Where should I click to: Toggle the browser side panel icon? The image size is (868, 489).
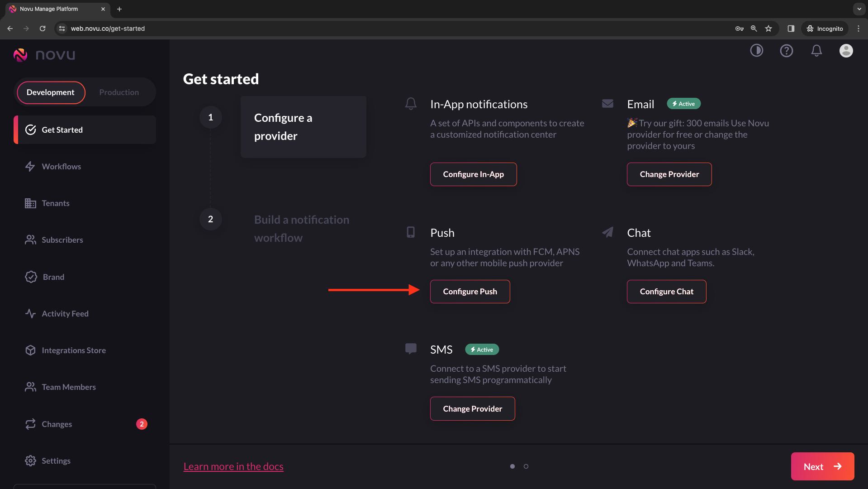[x=791, y=29]
